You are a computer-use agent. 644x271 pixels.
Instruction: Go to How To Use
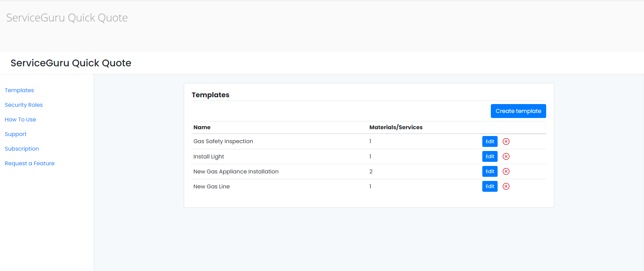point(20,120)
